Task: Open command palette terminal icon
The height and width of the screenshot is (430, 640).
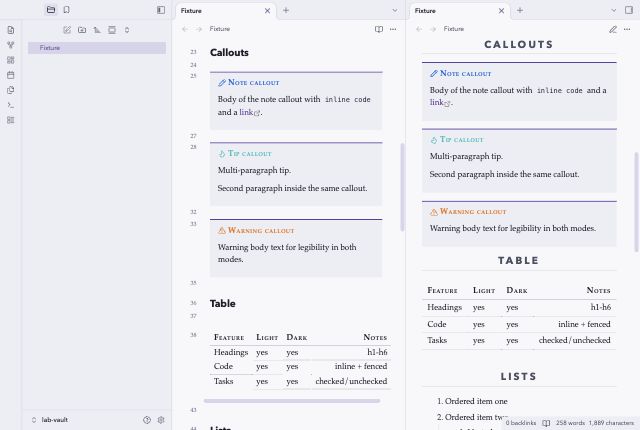Action: (11, 105)
